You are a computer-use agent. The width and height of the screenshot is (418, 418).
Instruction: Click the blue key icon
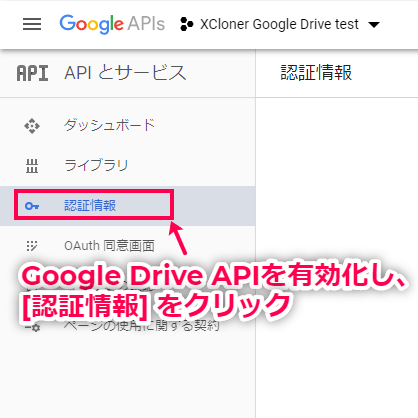point(32,206)
